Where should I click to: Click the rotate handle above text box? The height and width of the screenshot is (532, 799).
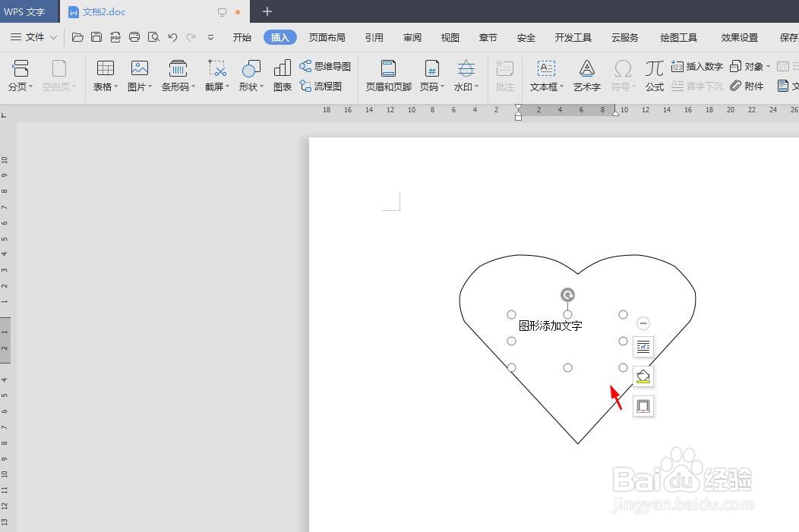[x=567, y=294]
